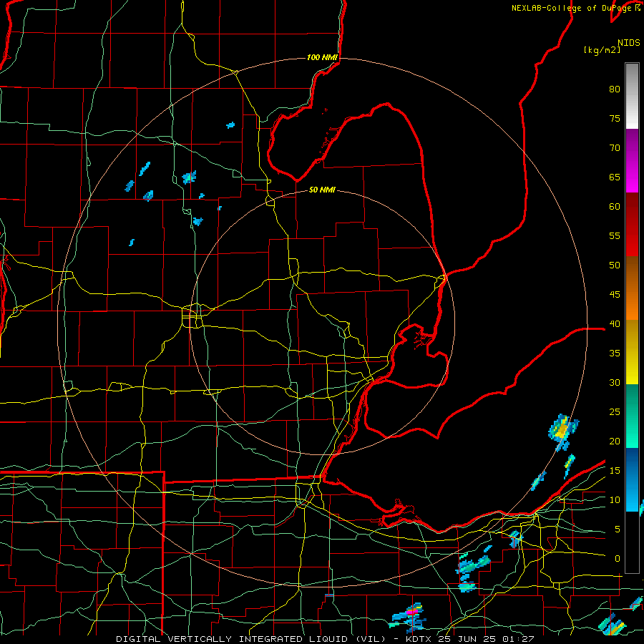Click the [kg/m2] units label
Image resolution: width=644 pixels, height=644 pixels.
602,50
